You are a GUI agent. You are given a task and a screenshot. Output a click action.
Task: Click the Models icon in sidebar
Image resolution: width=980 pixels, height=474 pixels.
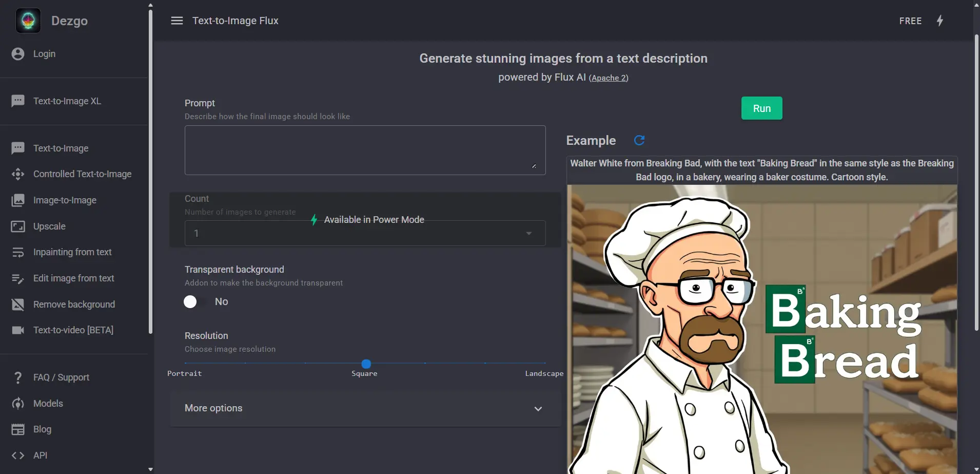tap(18, 404)
